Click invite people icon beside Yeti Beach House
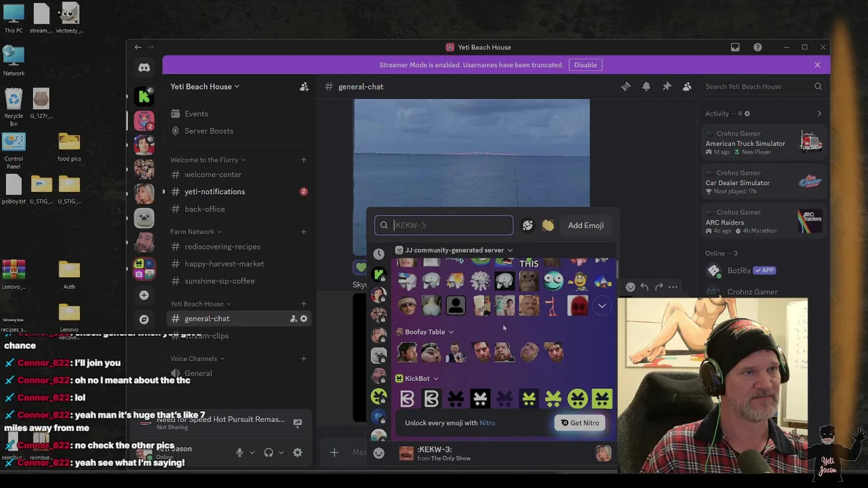 [304, 87]
